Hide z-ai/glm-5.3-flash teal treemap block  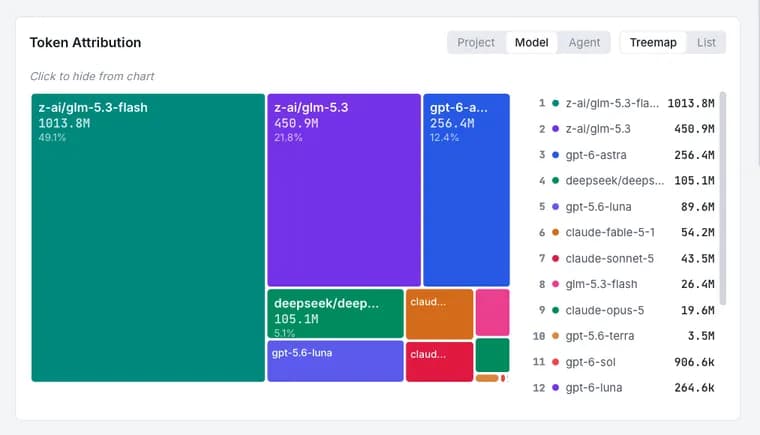[148, 238]
